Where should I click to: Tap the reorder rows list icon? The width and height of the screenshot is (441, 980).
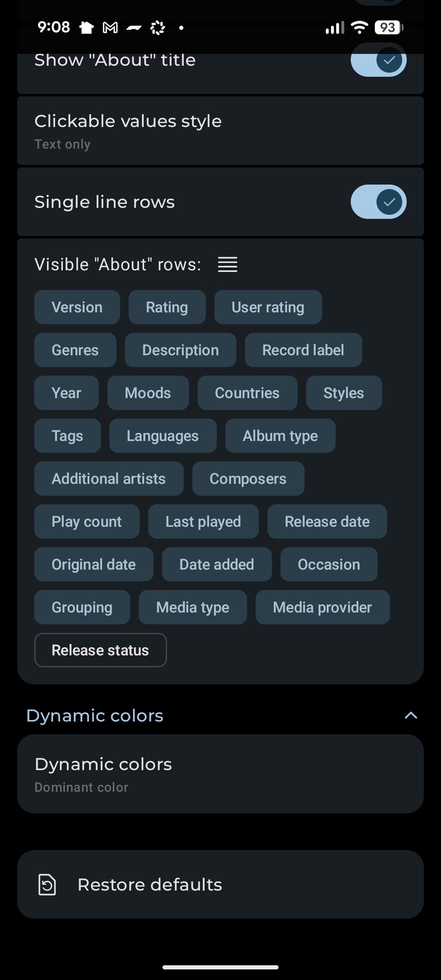click(x=227, y=265)
